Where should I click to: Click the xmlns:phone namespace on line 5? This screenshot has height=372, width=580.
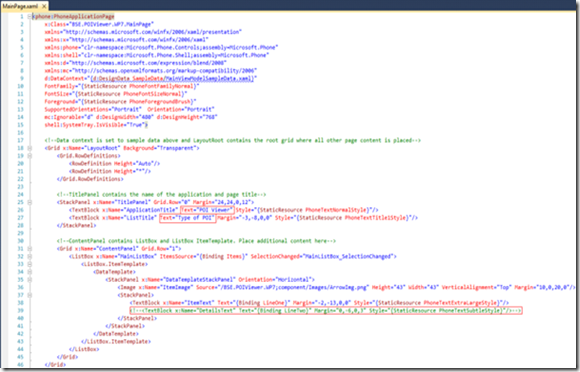[161, 48]
